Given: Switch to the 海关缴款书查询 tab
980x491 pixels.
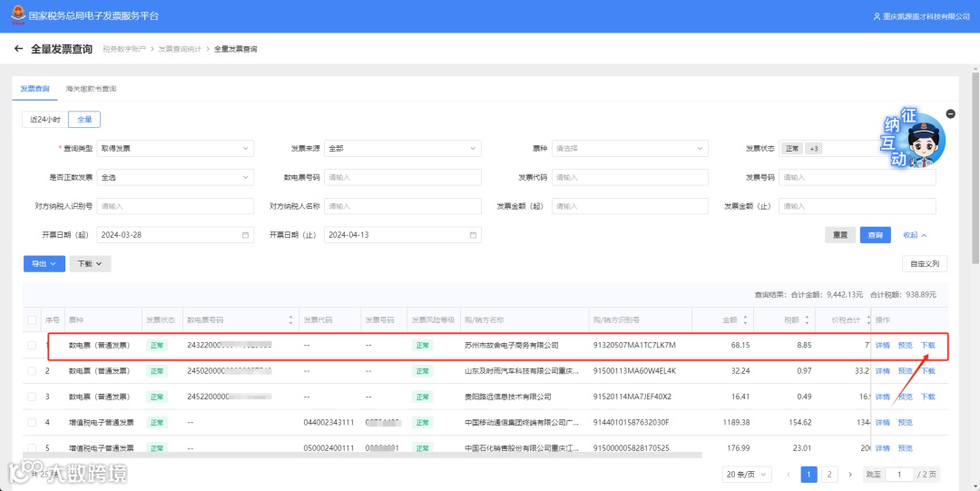Looking at the screenshot, I should coord(92,89).
